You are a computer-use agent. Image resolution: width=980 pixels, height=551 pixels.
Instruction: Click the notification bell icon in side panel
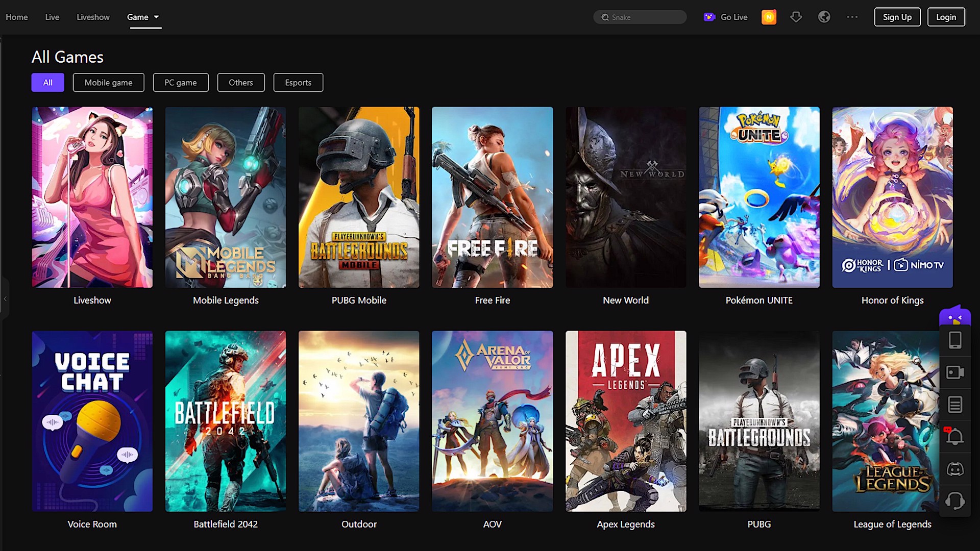954,437
